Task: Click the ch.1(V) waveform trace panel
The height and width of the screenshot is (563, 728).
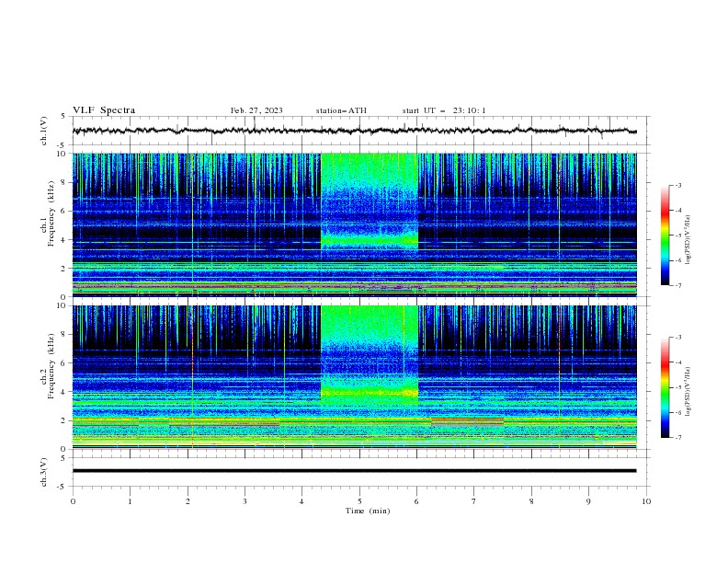Action: [x=360, y=131]
